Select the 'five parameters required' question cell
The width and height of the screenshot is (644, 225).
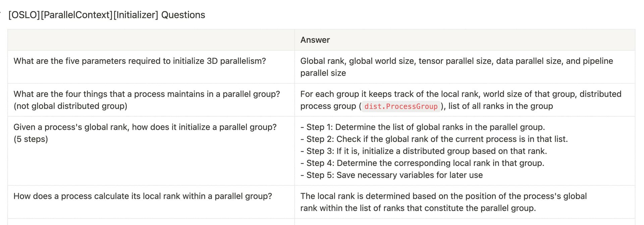pyautogui.click(x=151, y=67)
